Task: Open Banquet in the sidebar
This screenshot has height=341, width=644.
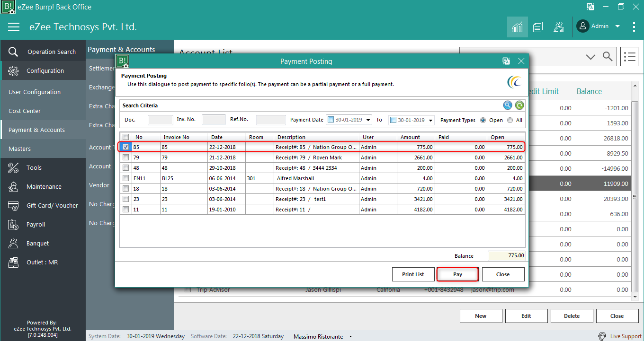Action: [43, 243]
